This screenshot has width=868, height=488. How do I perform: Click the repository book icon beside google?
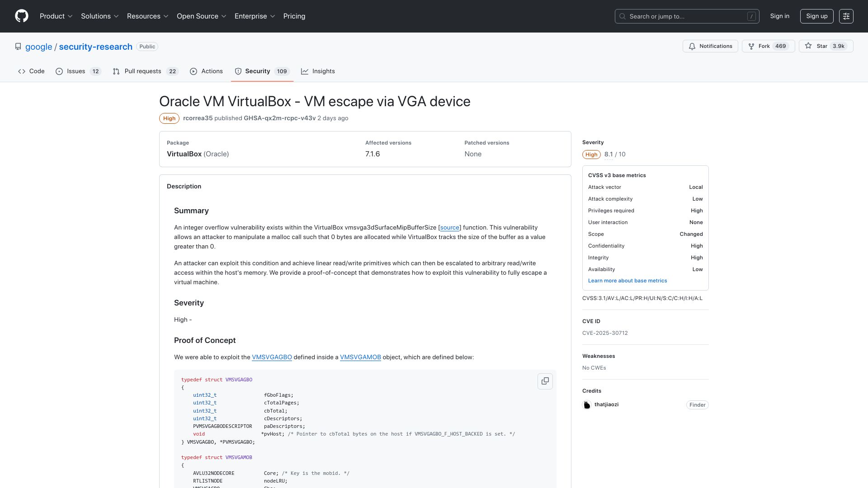click(18, 47)
